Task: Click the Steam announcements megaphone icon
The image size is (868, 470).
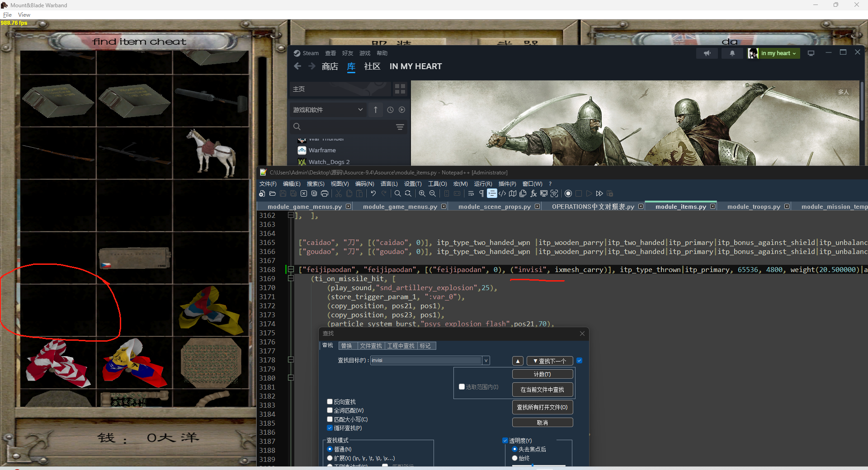Action: (707, 53)
